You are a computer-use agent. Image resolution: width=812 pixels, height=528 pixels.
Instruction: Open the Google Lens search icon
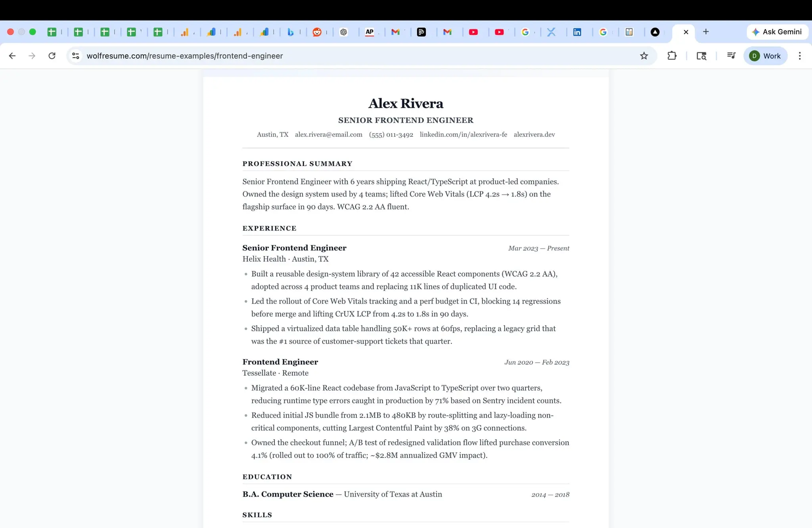coord(701,56)
